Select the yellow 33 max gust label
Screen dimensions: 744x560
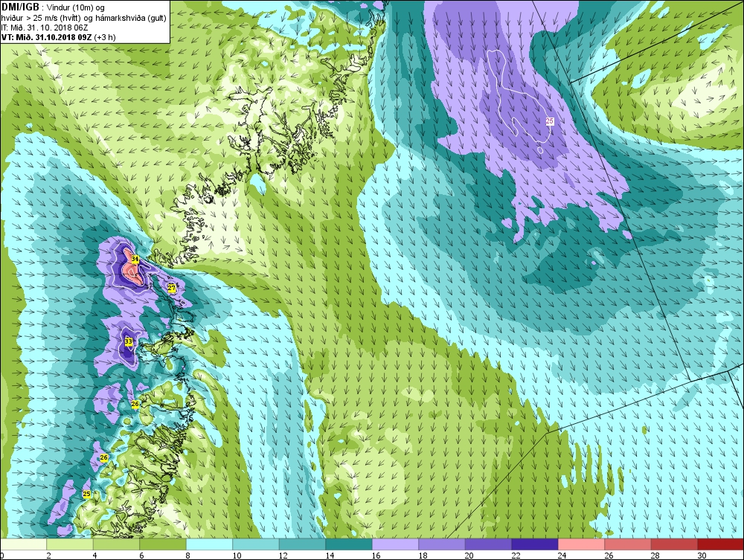click(129, 341)
